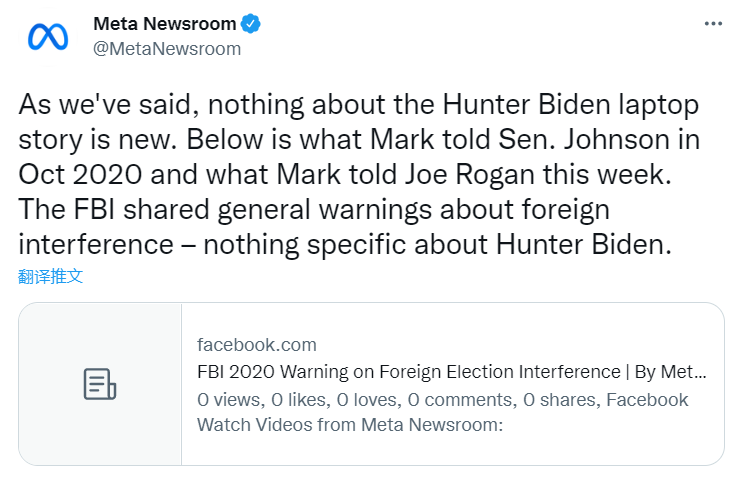Open the Meta Newsroom profile name
The height and width of the screenshot is (485, 736).
tap(164, 23)
